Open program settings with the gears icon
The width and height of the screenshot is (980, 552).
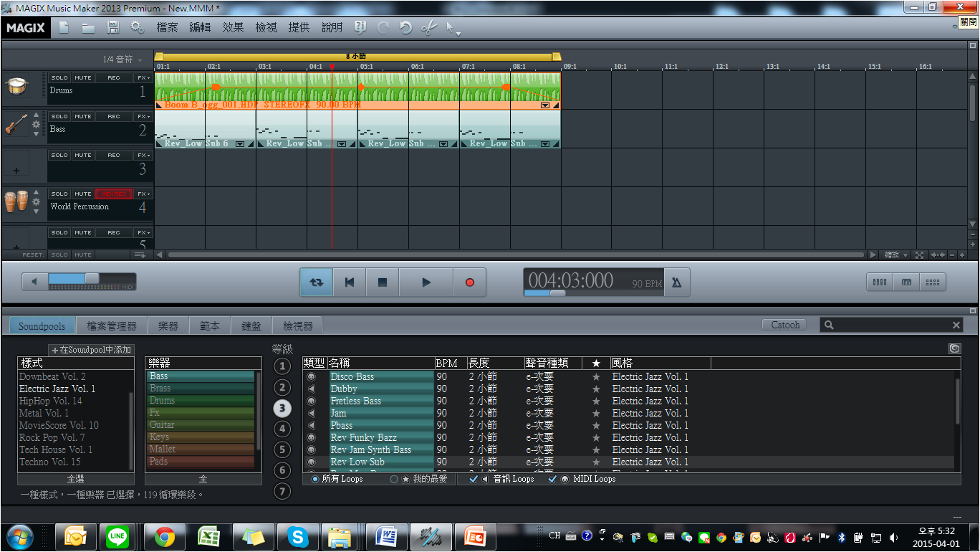pyautogui.click(x=138, y=28)
